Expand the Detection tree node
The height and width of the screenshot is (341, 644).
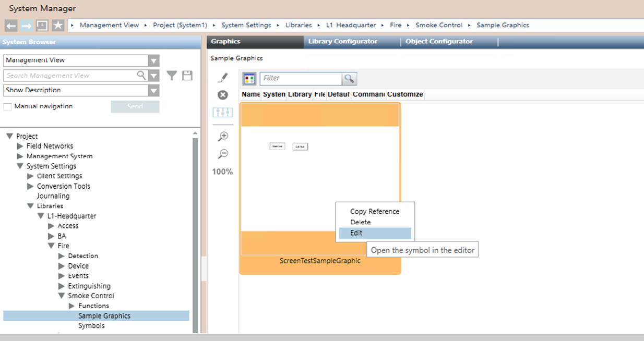(x=62, y=256)
